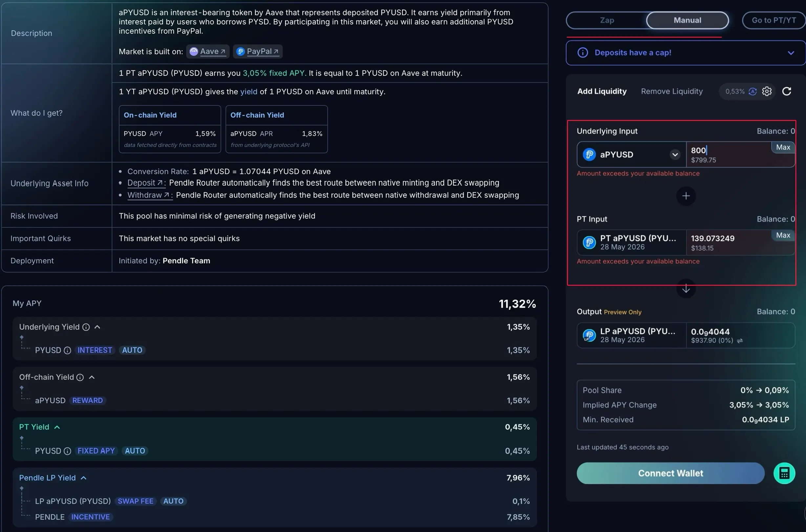The image size is (806, 532).
Task: Click the Connect Wallet button
Action: tap(670, 473)
